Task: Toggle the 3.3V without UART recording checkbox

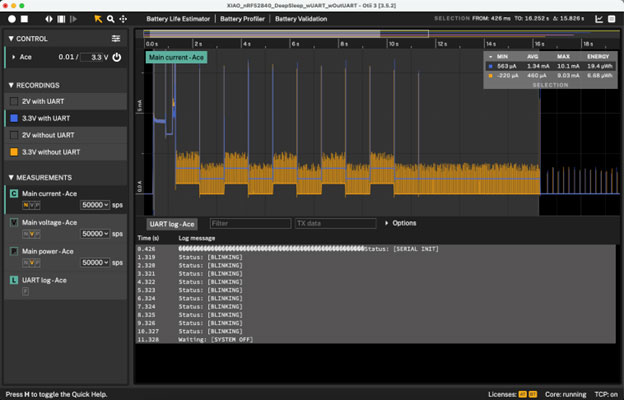Action: click(14, 152)
